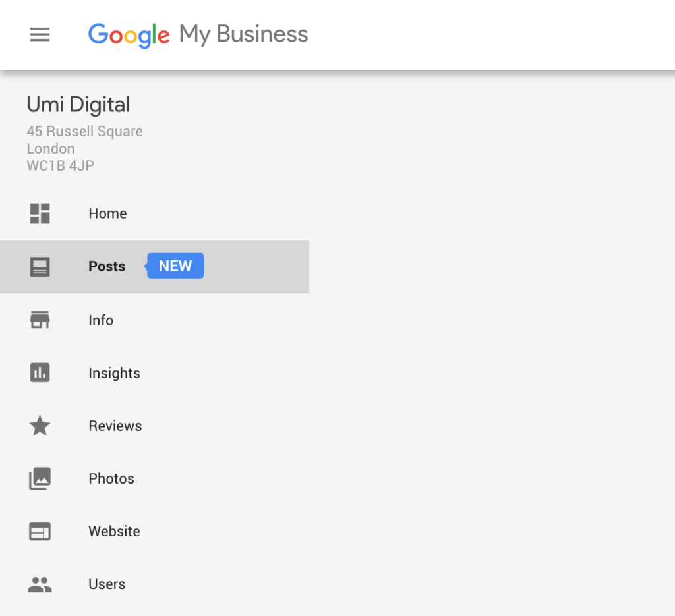Click the Home dashboard icon
Image resolution: width=675 pixels, height=616 pixels.
(x=40, y=213)
